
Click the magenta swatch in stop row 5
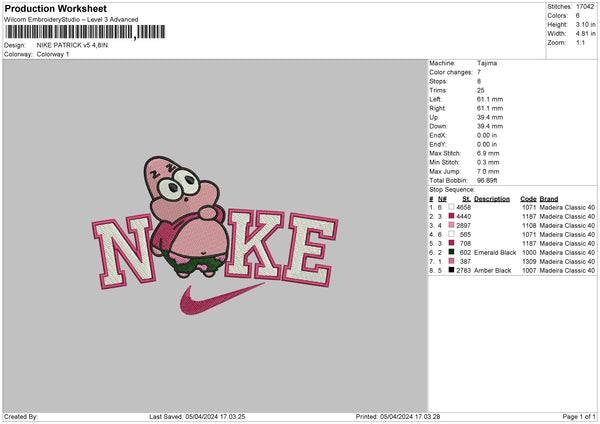452,243
